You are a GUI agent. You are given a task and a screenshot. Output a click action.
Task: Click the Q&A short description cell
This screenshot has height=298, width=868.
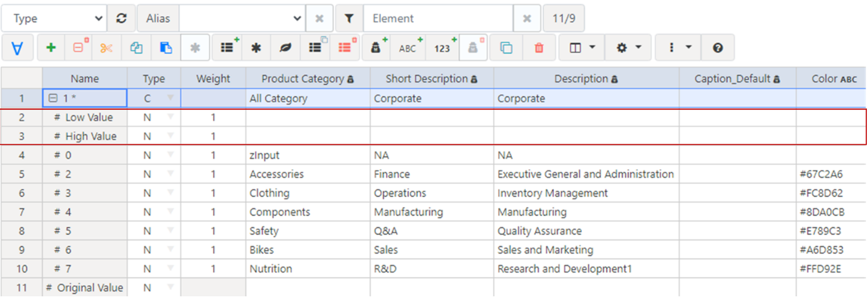tap(432, 231)
